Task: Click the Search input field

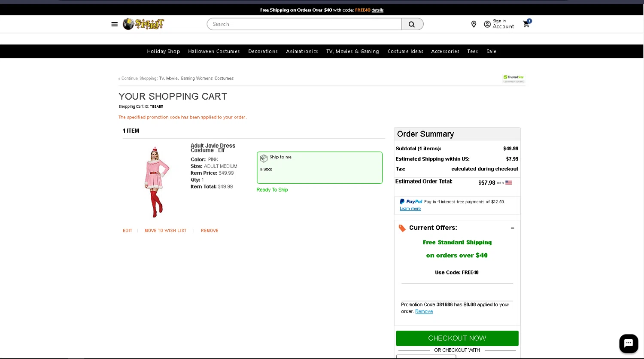Action: click(304, 24)
